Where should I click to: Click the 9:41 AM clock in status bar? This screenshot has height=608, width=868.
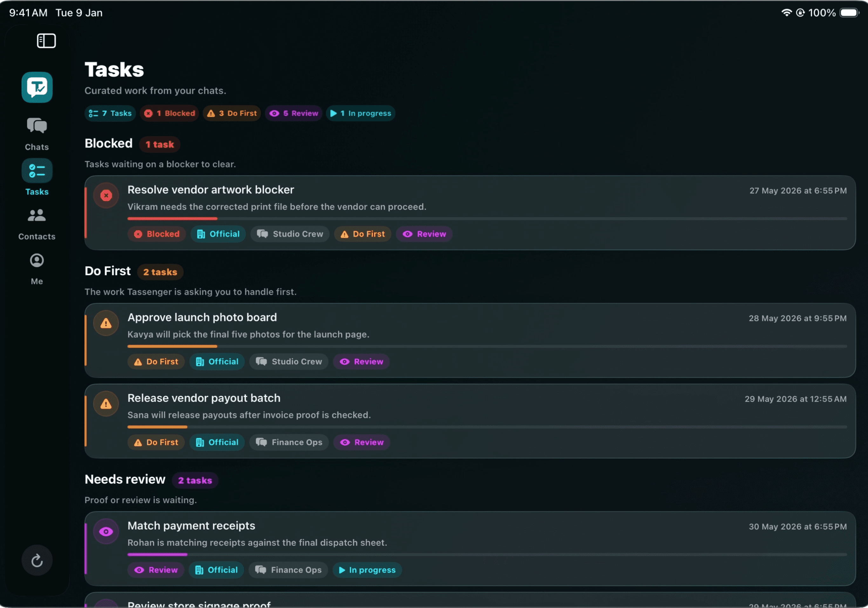point(28,13)
